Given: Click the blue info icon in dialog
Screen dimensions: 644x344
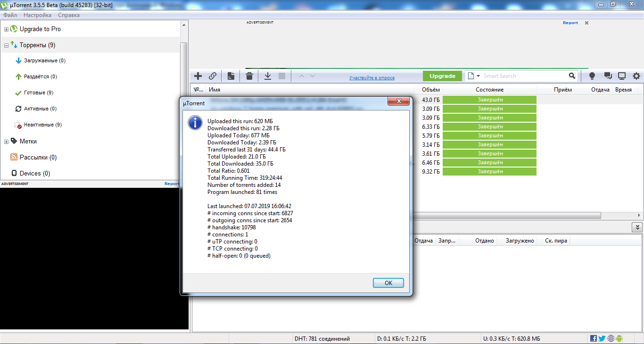Looking at the screenshot, I should coord(195,123).
